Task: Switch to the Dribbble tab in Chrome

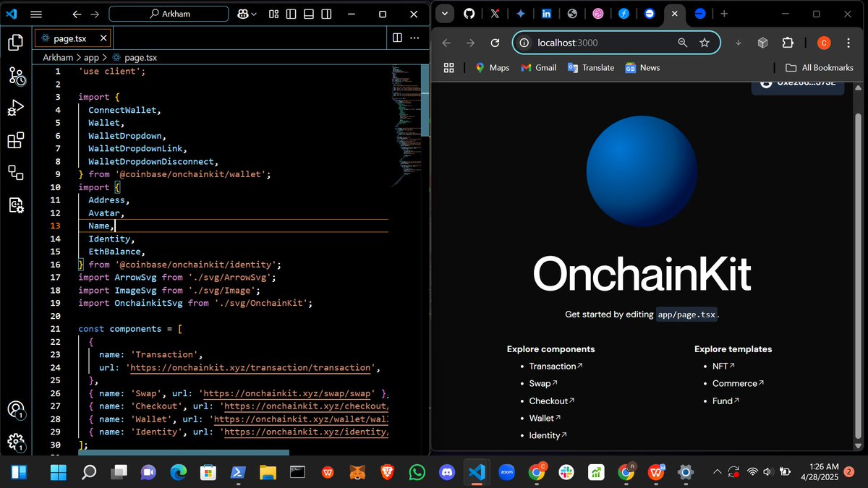Action: 597,14
